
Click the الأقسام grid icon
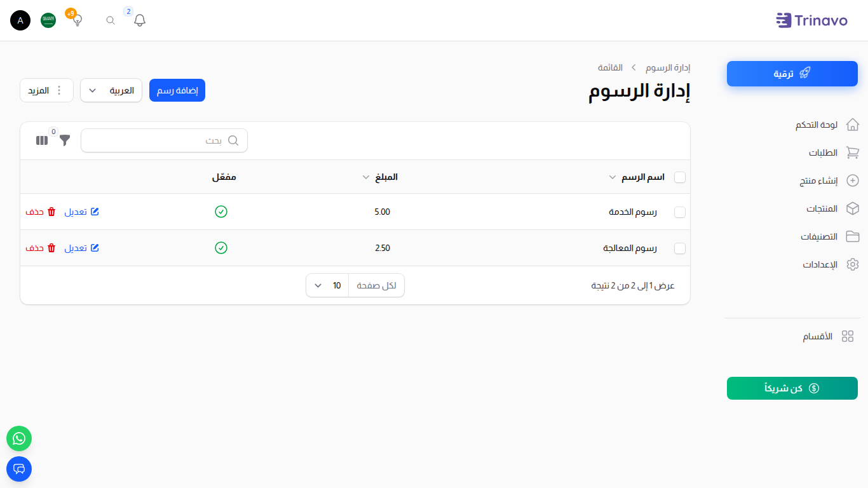(847, 336)
